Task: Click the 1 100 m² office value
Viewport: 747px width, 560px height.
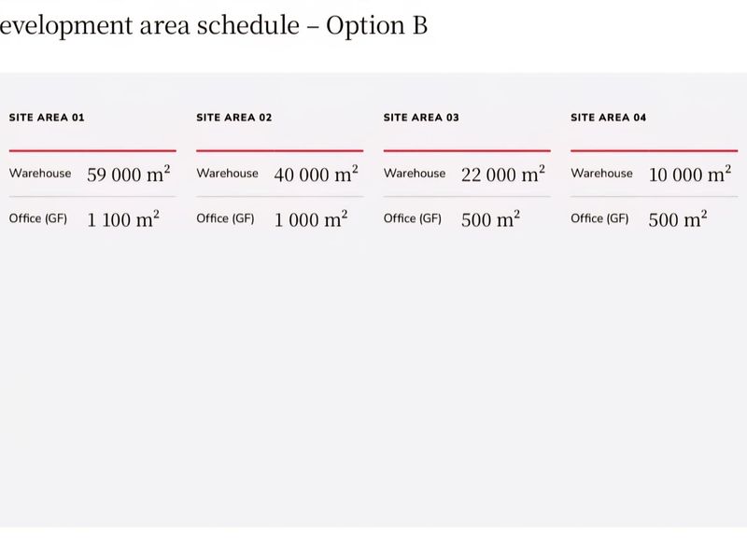Action: (123, 219)
